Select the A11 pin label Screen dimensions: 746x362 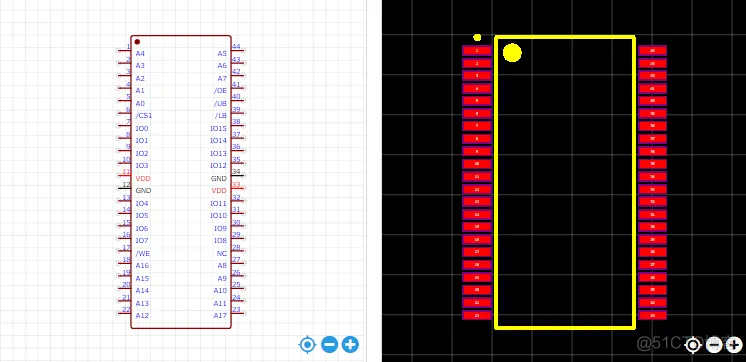[x=220, y=303]
